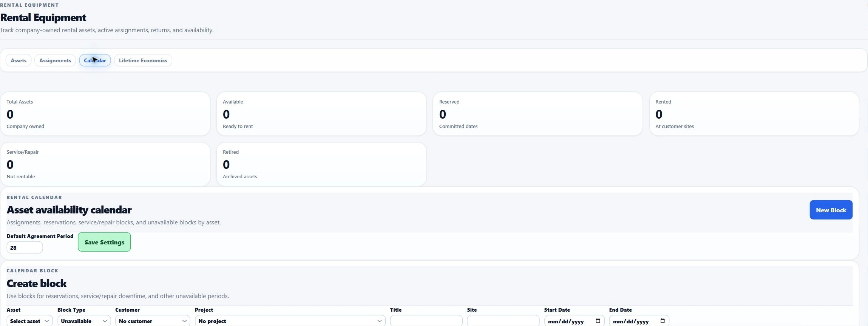
Task: Switch to the Assets tab
Action: pyautogui.click(x=19, y=60)
